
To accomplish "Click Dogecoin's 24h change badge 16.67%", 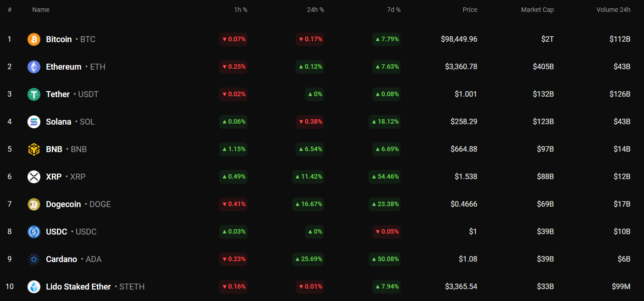I will (308, 204).
